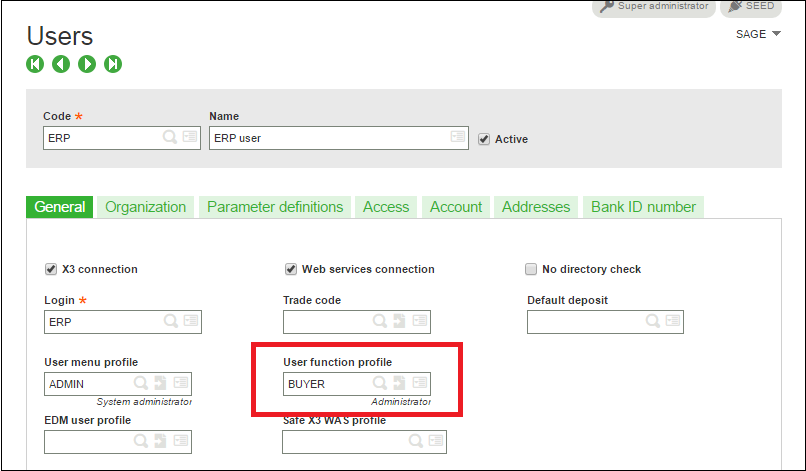Click search icon in Login field
The image size is (806, 471).
(x=171, y=321)
